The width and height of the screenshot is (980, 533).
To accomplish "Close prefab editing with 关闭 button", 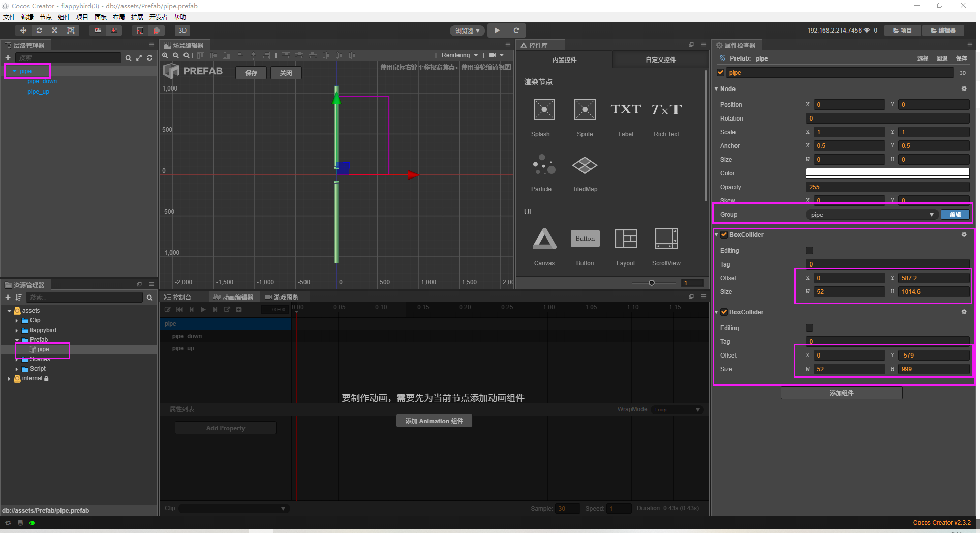I will click(286, 73).
